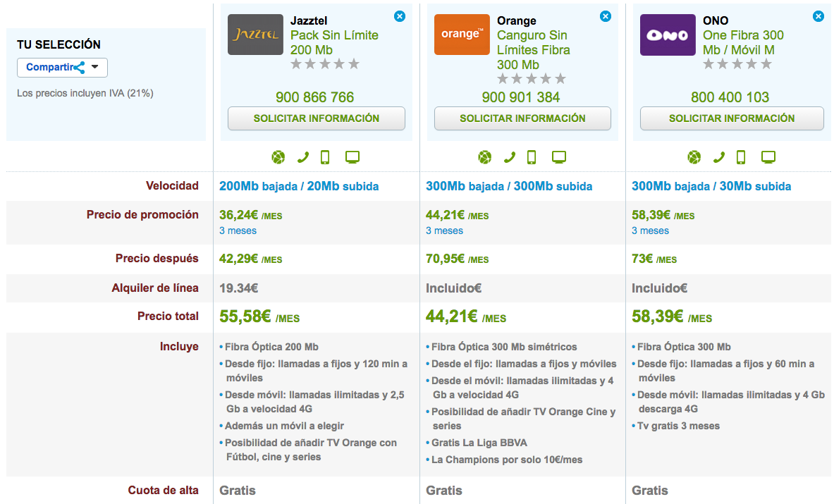
Task: Click 'La Champions por solo 10€/mes' bullet
Action: tap(507, 460)
